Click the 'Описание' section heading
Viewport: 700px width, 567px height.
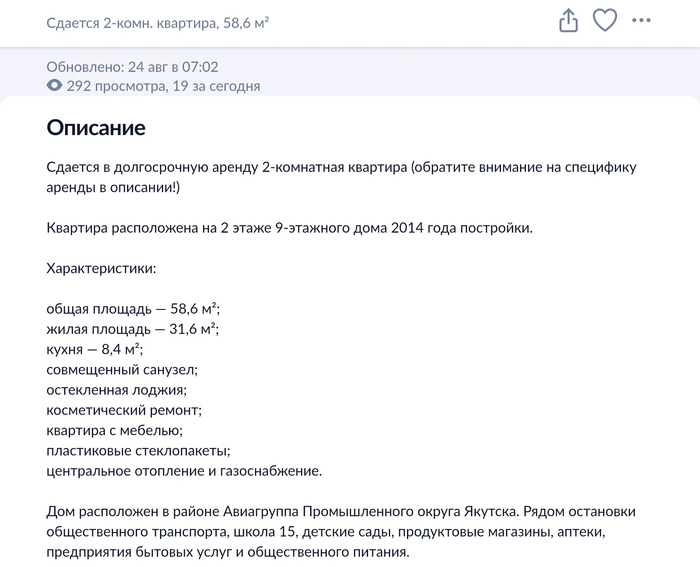click(96, 128)
